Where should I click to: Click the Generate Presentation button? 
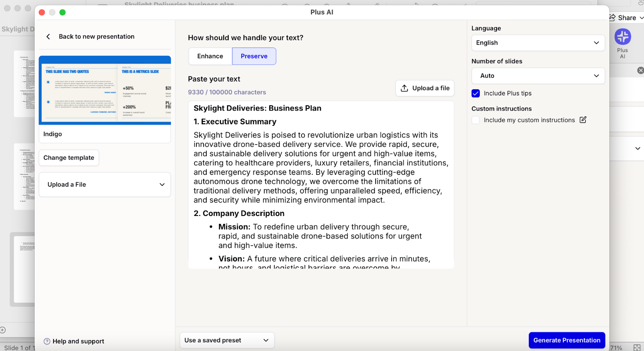click(x=567, y=340)
